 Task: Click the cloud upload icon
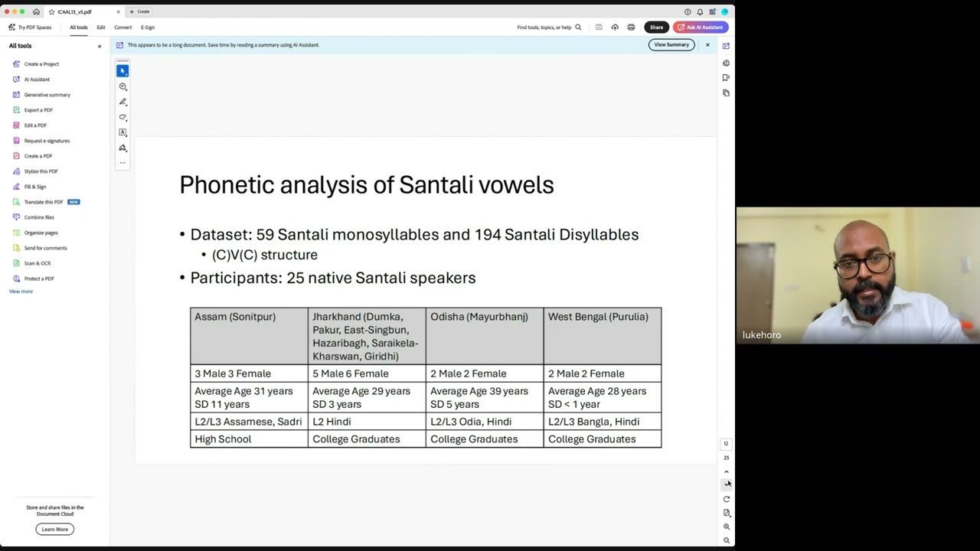pyautogui.click(x=615, y=27)
